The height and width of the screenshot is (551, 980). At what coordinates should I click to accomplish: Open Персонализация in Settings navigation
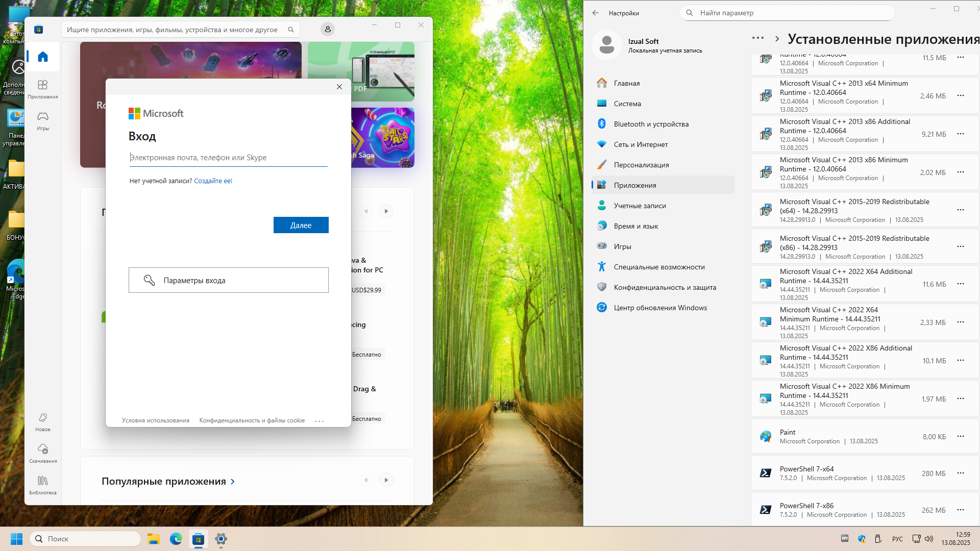pyautogui.click(x=663, y=165)
